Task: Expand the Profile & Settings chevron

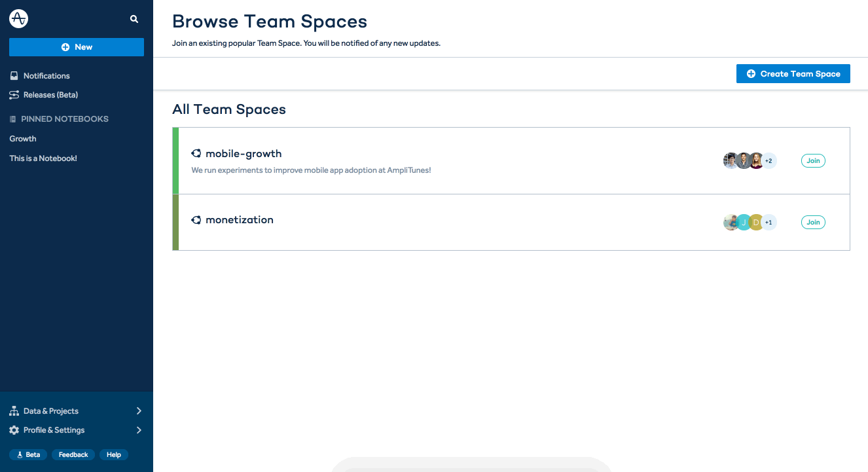Action: 139,430
